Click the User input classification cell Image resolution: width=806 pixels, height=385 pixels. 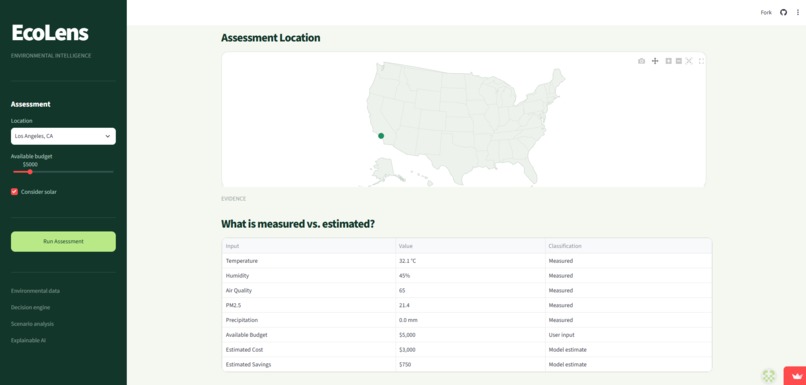pos(629,335)
